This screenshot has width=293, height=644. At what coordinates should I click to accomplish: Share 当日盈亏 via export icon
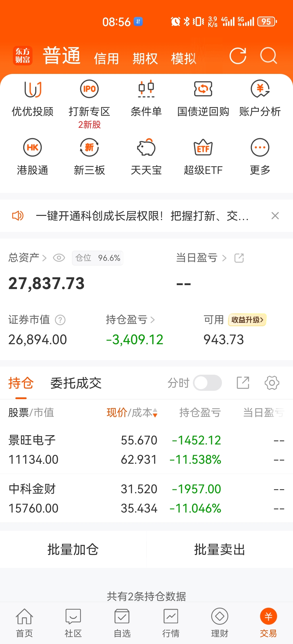point(239,258)
